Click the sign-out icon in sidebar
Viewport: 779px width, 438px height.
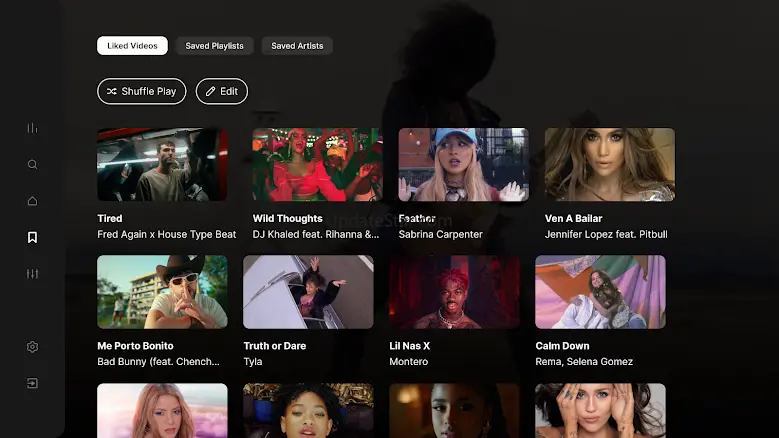[32, 383]
